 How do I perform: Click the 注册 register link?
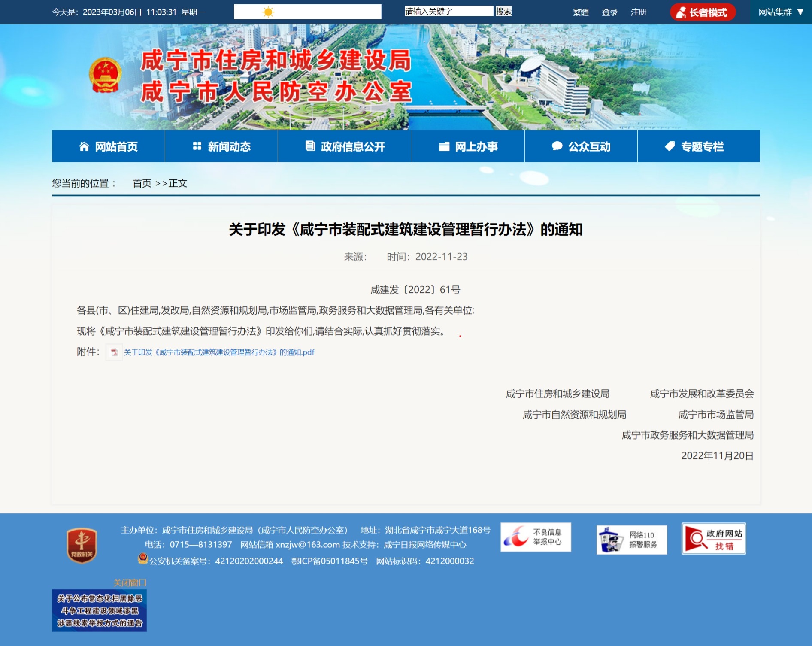638,12
